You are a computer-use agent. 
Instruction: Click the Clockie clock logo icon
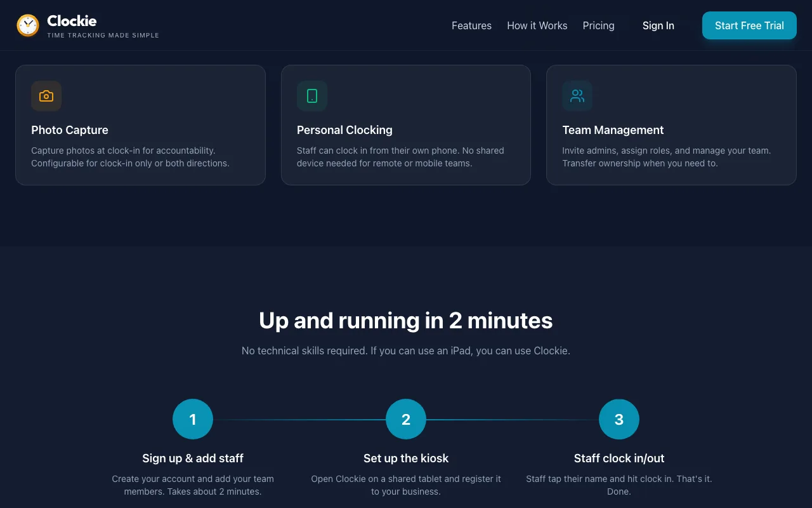pyautogui.click(x=28, y=25)
